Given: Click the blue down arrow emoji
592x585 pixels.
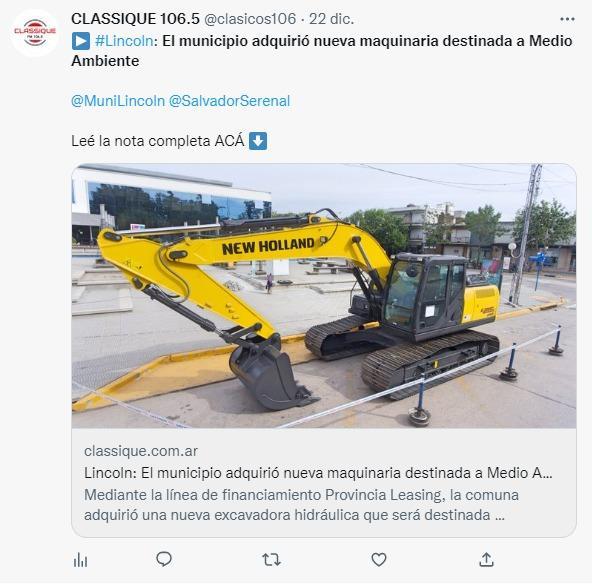Looking at the screenshot, I should tap(258, 141).
